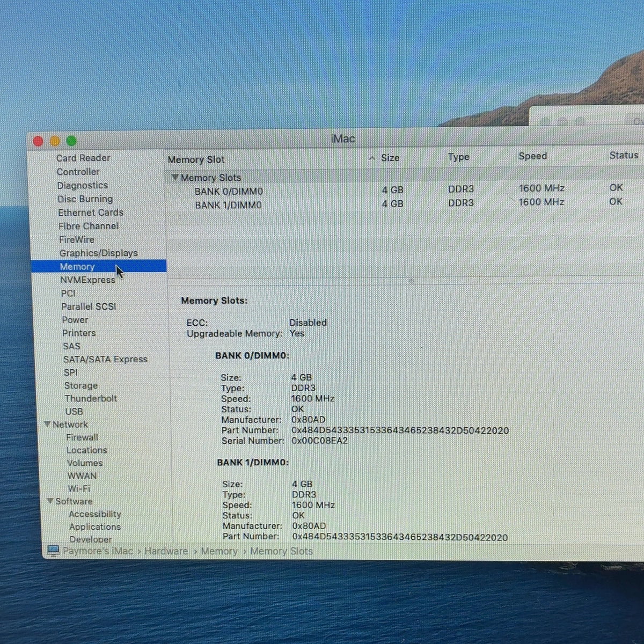Select NVMExpress in the sidebar
644x644 pixels.
[x=87, y=280]
